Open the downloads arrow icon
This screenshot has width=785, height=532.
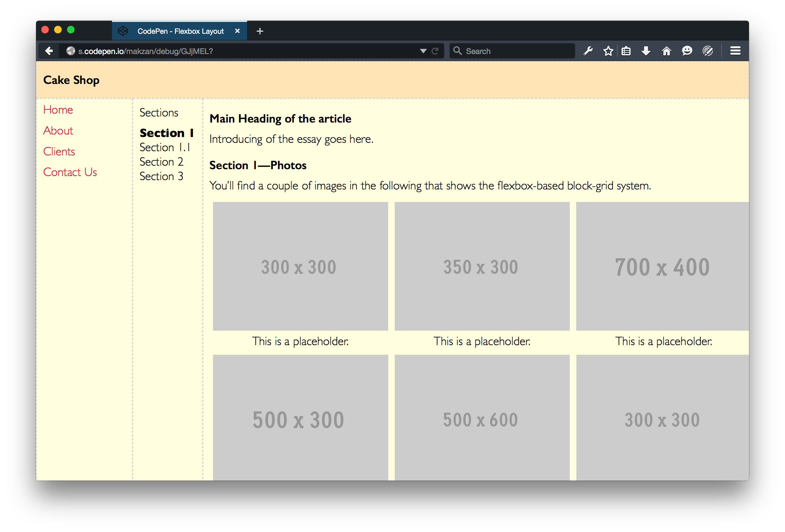point(646,51)
